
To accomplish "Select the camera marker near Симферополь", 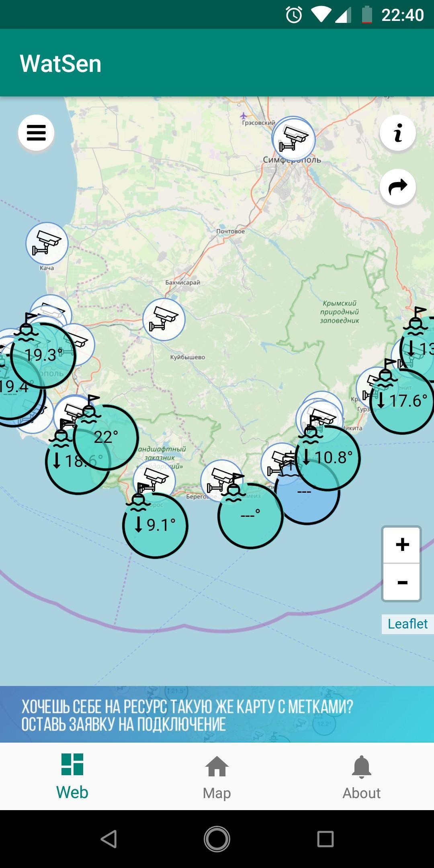I will pyautogui.click(x=294, y=139).
